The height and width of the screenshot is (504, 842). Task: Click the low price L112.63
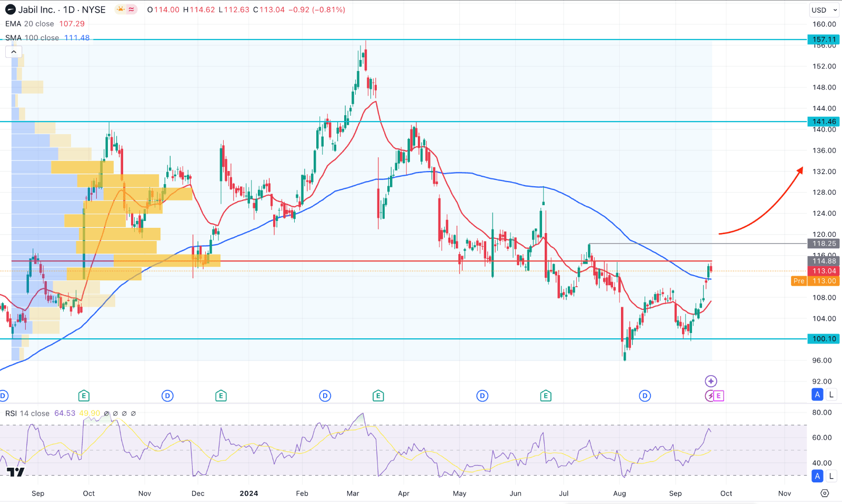[x=234, y=9]
